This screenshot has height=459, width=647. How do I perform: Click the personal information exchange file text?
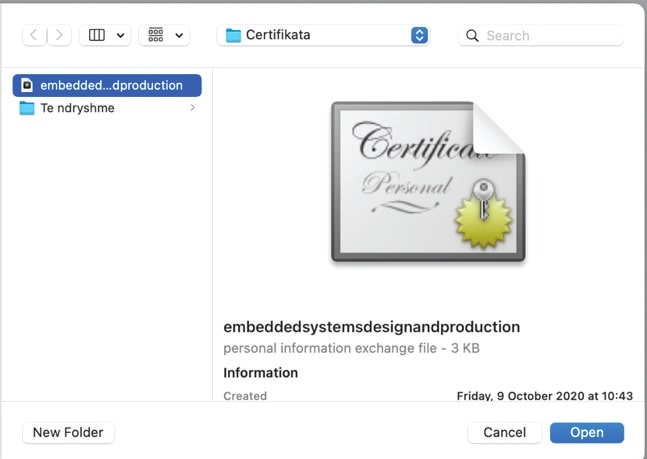351,348
